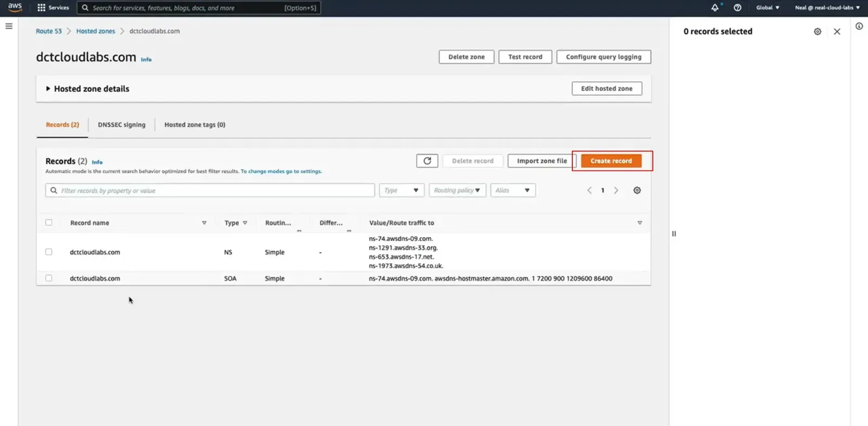The height and width of the screenshot is (426, 868).
Task: Open Info link next to Records (2)
Action: (x=97, y=162)
